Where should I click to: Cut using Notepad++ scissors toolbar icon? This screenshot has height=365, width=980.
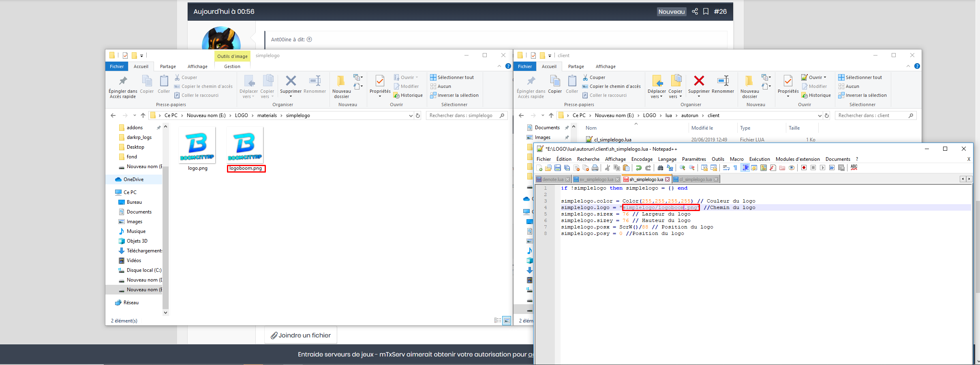tap(607, 168)
